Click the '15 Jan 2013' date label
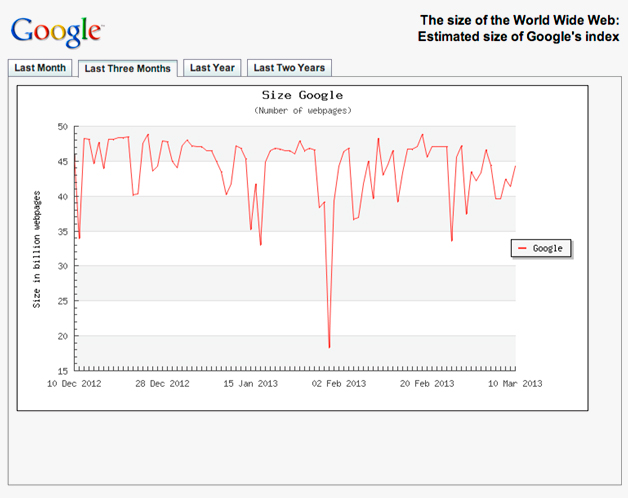The height and width of the screenshot is (498, 628). (250, 384)
